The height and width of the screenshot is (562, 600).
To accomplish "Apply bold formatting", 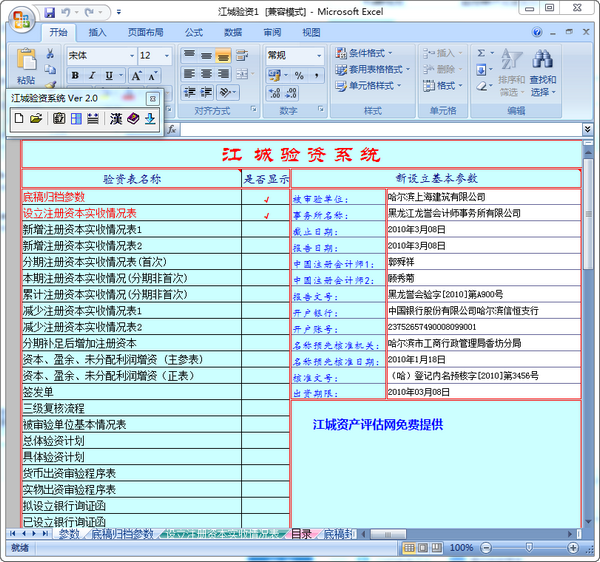I will (75, 76).
